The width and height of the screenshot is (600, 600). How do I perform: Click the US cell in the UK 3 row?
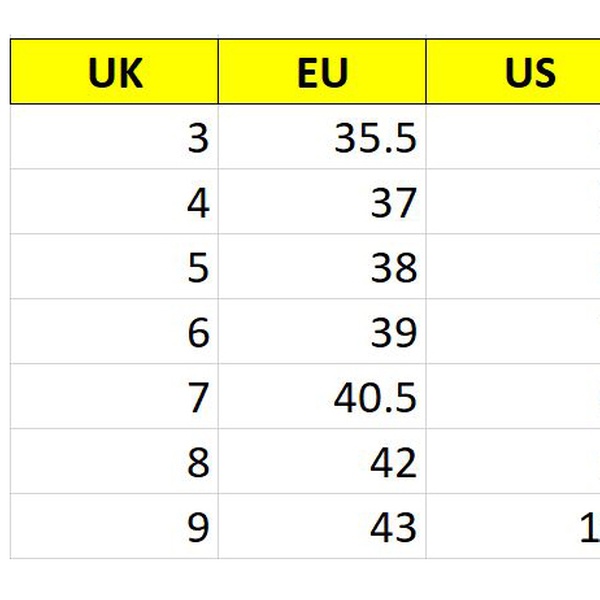pos(514,138)
